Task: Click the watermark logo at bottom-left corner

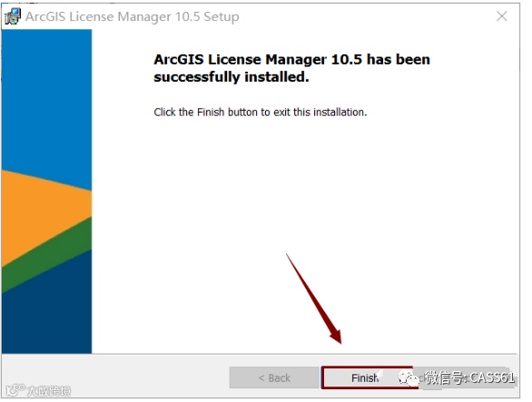Action: click(15, 390)
